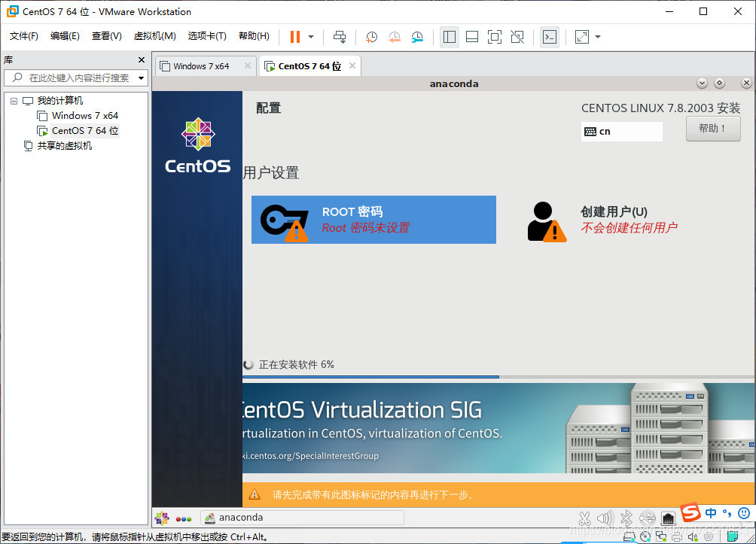Toggle Unity mode icon in toolbar
This screenshot has height=544, width=756.
[517, 37]
